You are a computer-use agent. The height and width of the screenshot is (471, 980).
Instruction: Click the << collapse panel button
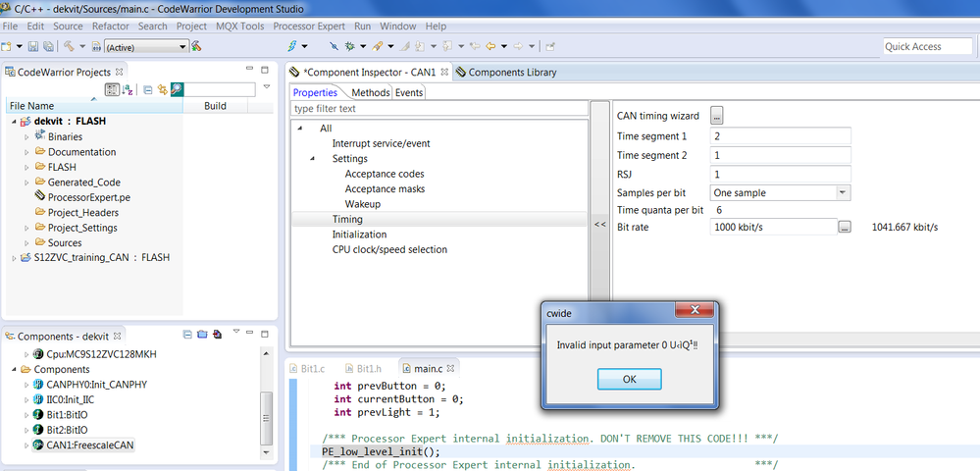pyautogui.click(x=600, y=225)
